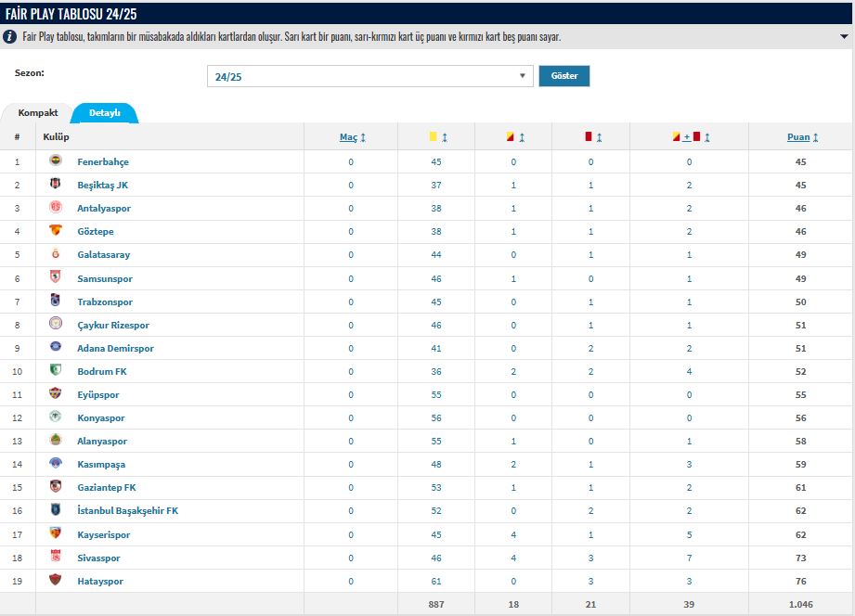Sort table by Puan column
The height and width of the screenshot is (616, 855).
coord(803,137)
